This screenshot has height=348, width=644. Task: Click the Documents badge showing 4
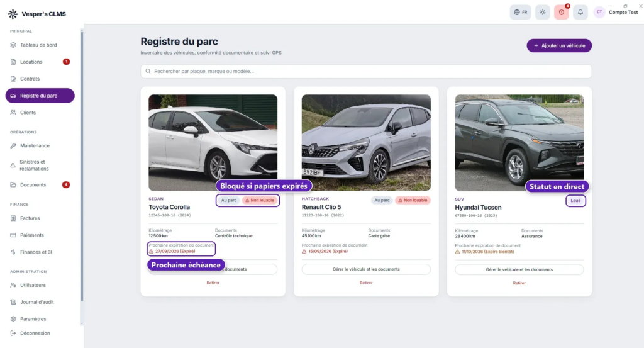coord(65,185)
